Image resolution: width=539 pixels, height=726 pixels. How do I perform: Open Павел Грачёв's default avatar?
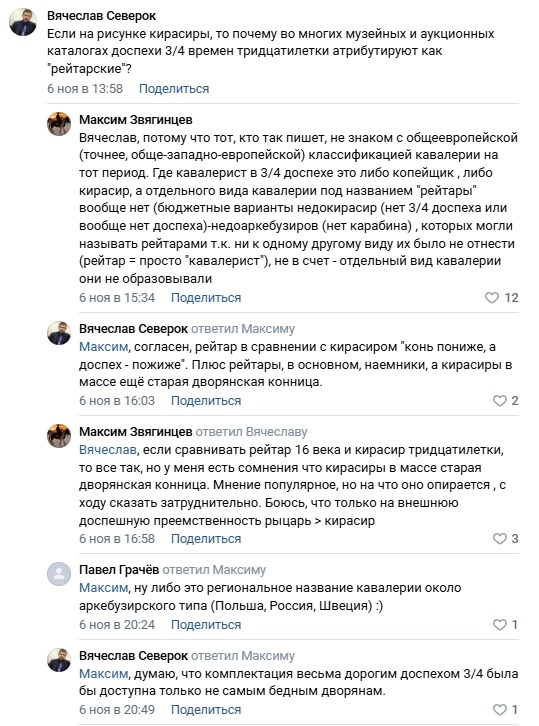click(x=59, y=574)
